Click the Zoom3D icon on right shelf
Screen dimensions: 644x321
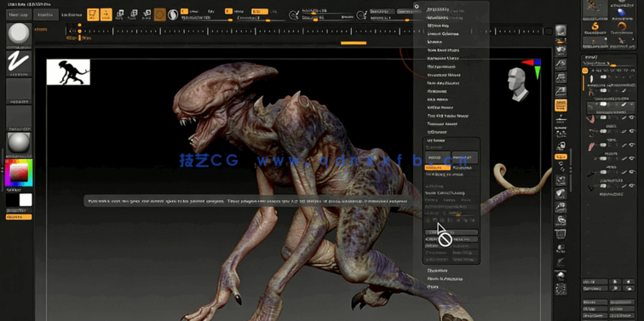pyautogui.click(x=561, y=207)
